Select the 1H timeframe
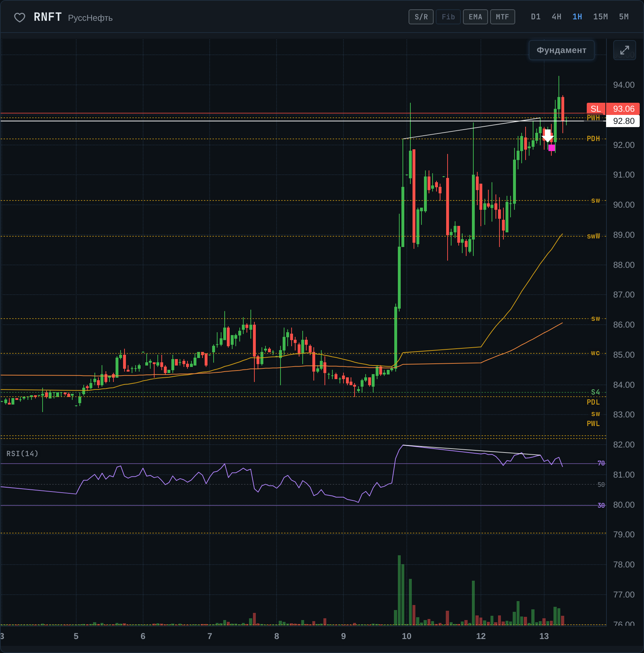Screen dimensions: 644x653 tap(577, 17)
